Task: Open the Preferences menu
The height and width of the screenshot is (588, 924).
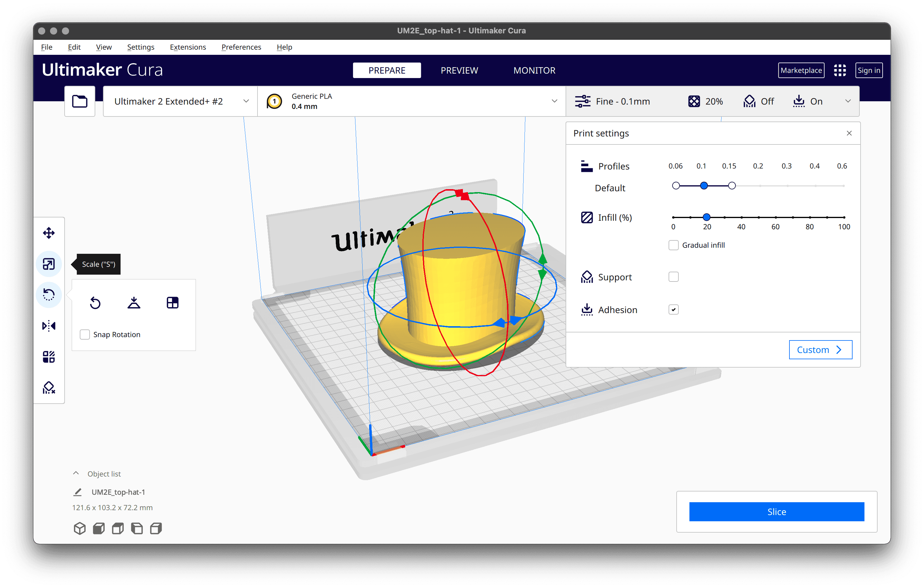Action: (x=241, y=47)
